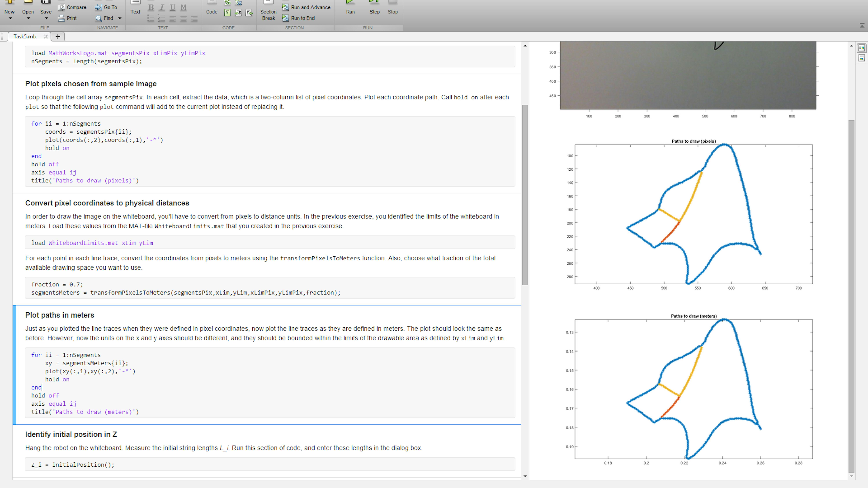Click 'nSegments = length(segmentsPix);' code line
The height and width of the screenshot is (488, 868).
click(x=87, y=61)
